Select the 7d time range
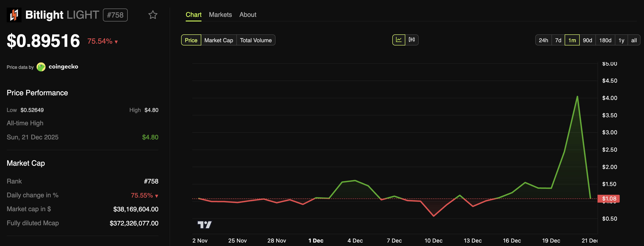 [x=558, y=40]
